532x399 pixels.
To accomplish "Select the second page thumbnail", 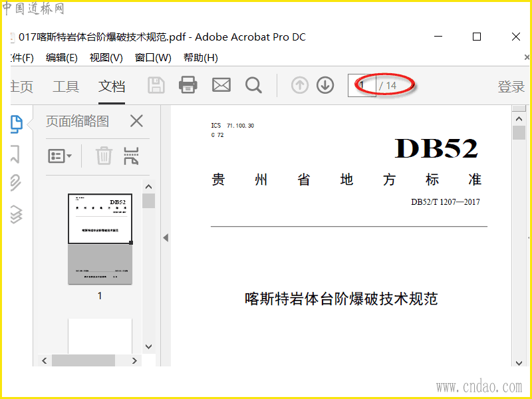I will [x=100, y=336].
